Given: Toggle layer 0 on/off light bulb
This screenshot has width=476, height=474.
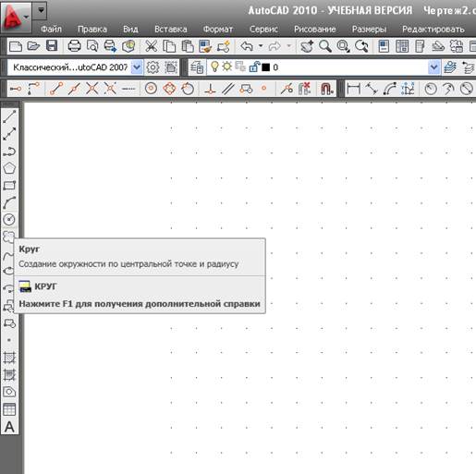Looking at the screenshot, I should [x=214, y=67].
